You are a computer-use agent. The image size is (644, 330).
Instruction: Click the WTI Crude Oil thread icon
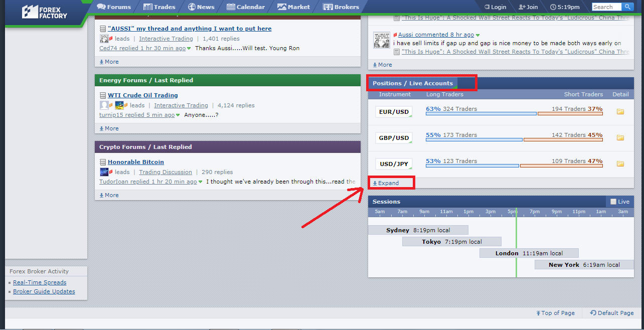pyautogui.click(x=103, y=95)
